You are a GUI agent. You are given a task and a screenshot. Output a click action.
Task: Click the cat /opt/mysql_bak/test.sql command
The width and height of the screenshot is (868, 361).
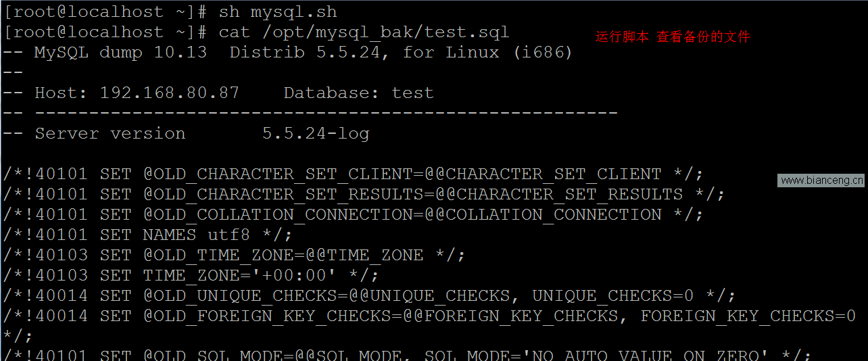coord(364,32)
